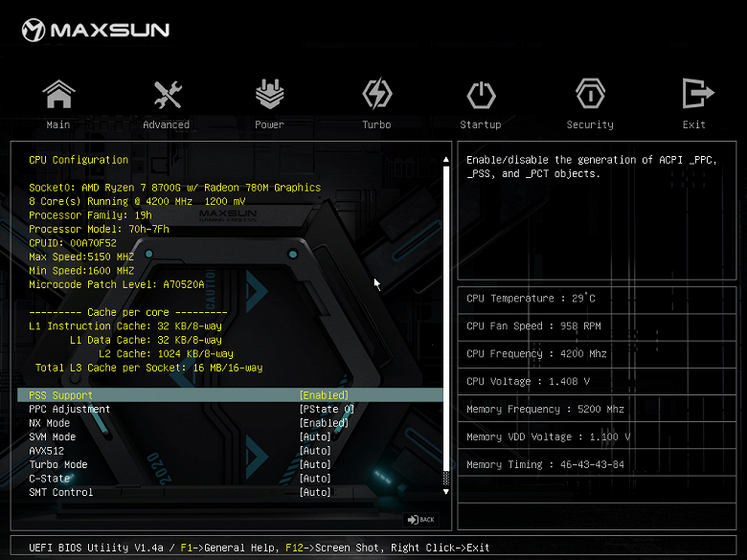Change SVM Mode Auto value
The width and height of the screenshot is (747, 560).
click(x=315, y=437)
